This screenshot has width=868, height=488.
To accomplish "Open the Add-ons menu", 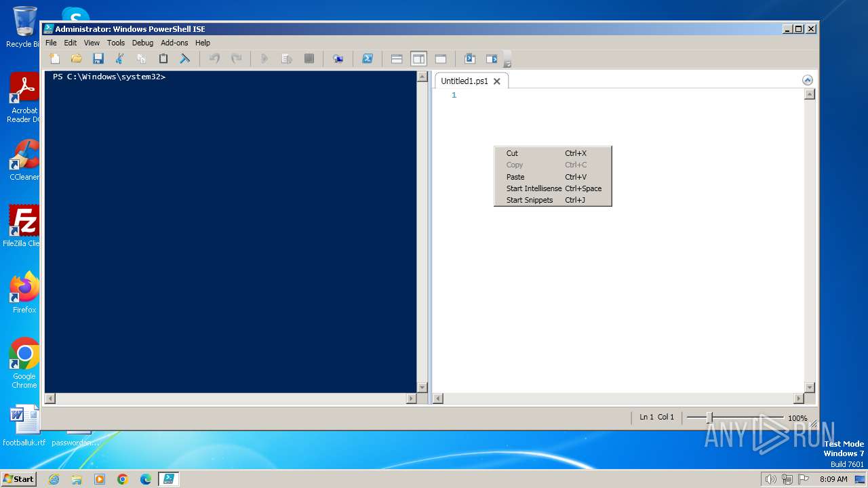I will (174, 43).
